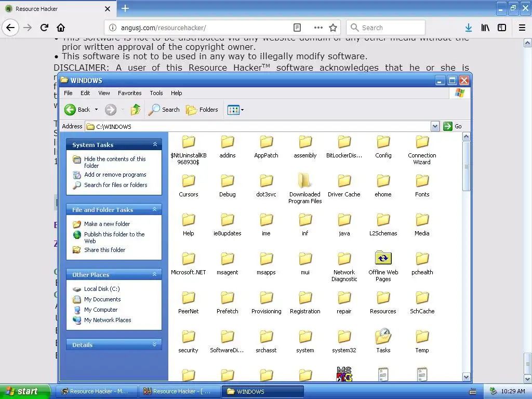This screenshot has height=399, width=532.
Task: Bookmark this page with star icon
Action: click(x=333, y=28)
